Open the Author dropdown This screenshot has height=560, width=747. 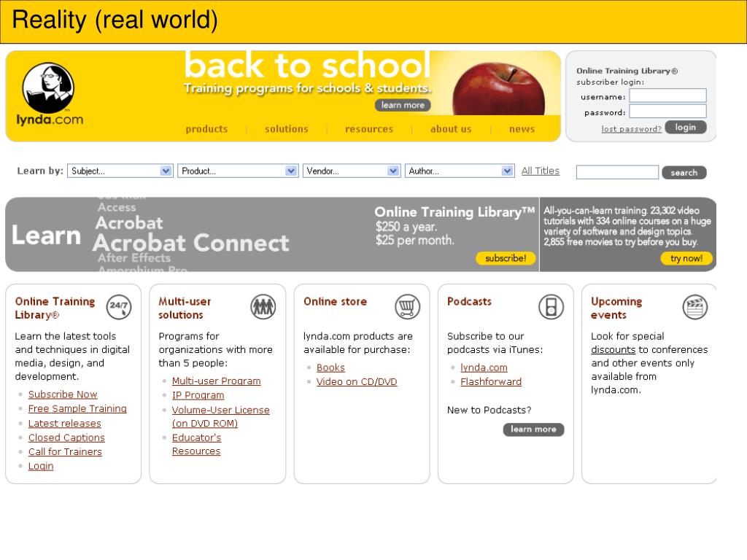(x=460, y=171)
